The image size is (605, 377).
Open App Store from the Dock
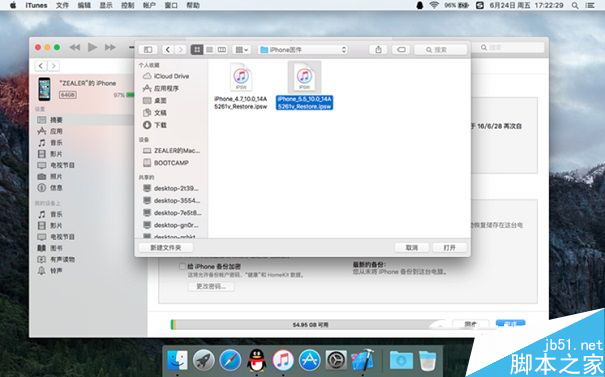pos(309,360)
